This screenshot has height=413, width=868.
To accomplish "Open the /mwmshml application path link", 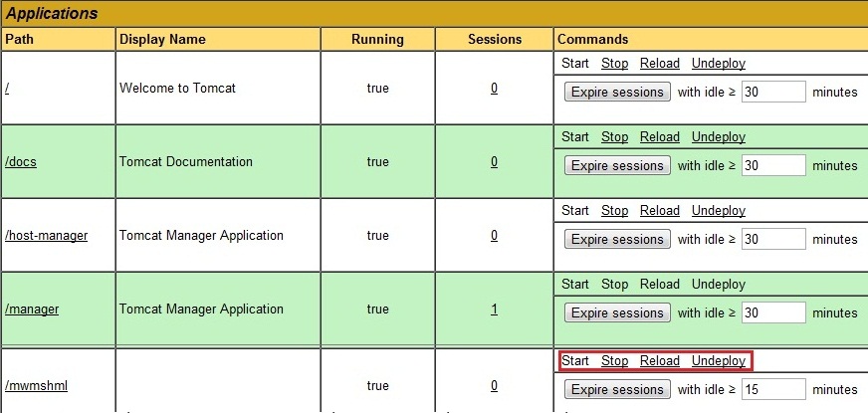I will [36, 386].
